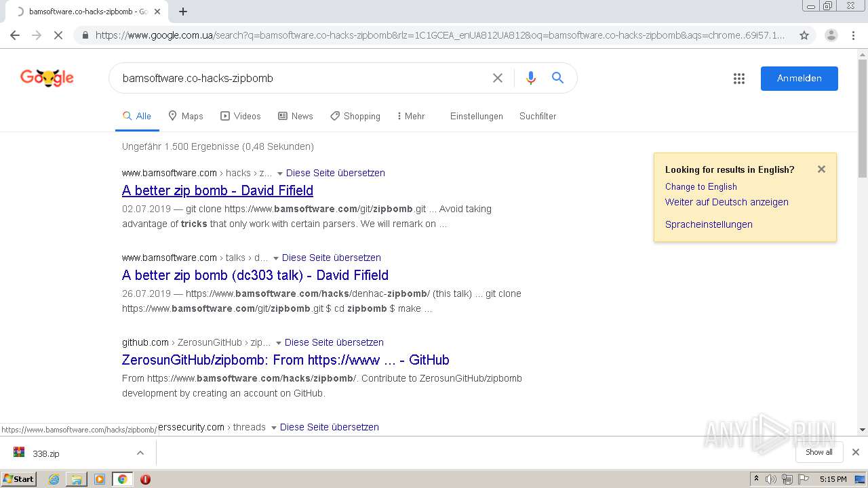Switch to the Shopping tab
The image size is (868, 488).
point(355,116)
